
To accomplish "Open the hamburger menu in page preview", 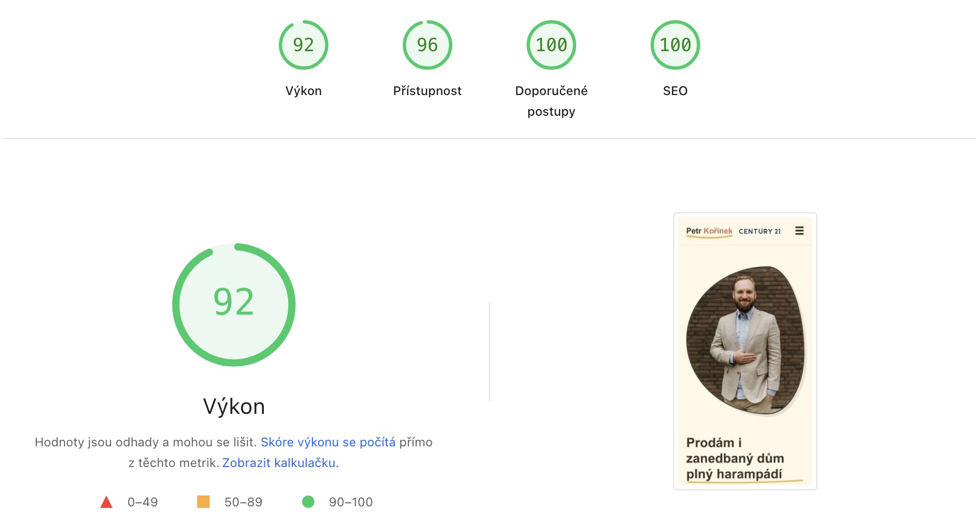I will [799, 231].
